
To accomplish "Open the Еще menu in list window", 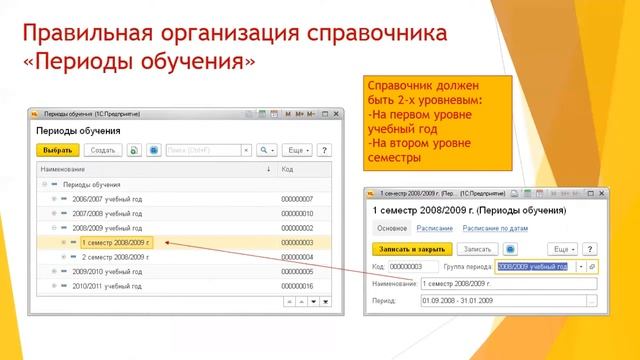I will point(298,150).
